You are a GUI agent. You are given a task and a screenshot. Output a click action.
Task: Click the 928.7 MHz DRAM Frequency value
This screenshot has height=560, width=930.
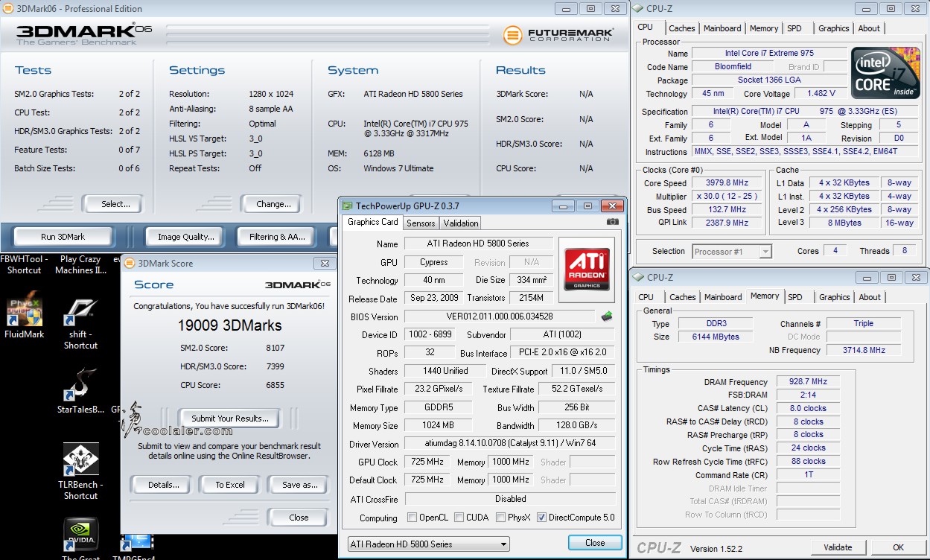coord(808,381)
